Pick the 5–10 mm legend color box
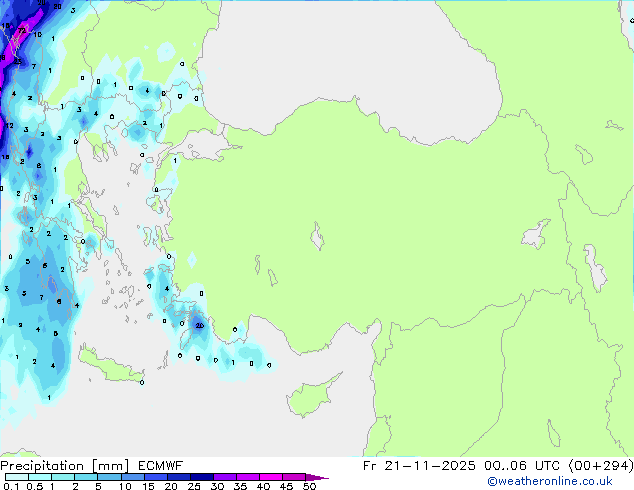This screenshot has height=490, width=634. click(110, 477)
